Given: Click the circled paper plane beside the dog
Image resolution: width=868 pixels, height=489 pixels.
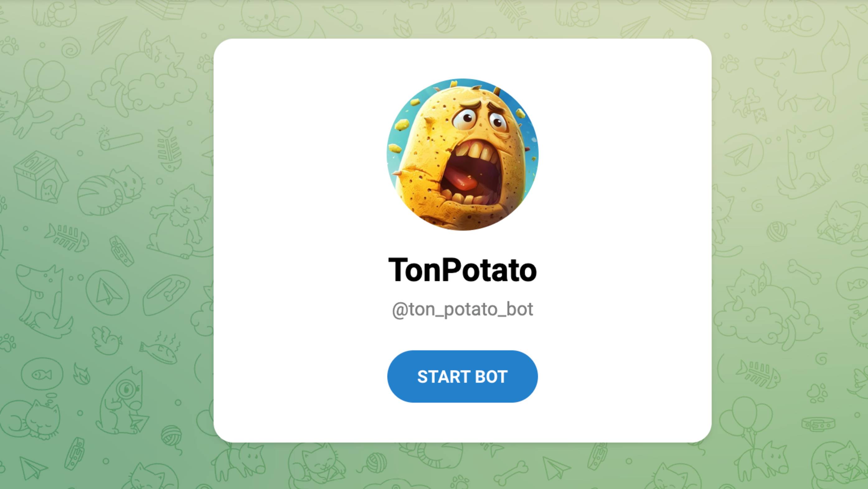Looking at the screenshot, I should click(108, 293).
